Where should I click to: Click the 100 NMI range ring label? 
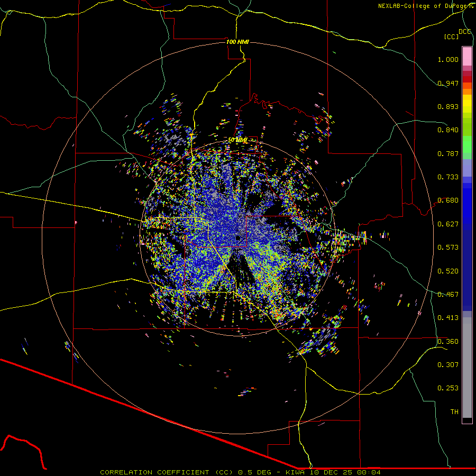[237, 42]
